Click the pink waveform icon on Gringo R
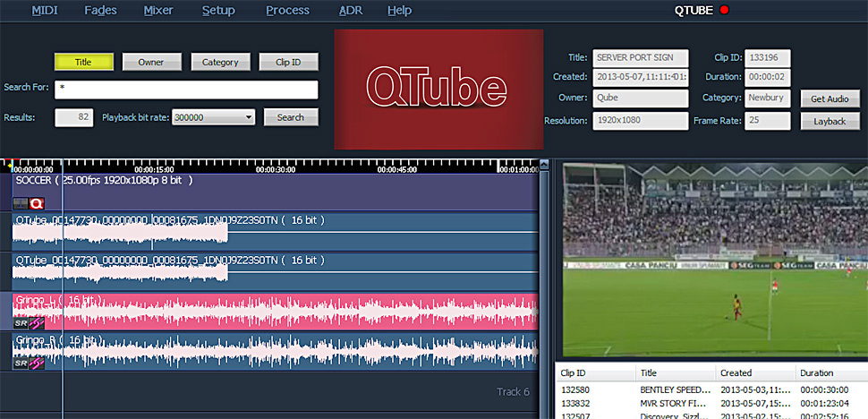Viewport: 868px width, 419px height. pos(37,363)
